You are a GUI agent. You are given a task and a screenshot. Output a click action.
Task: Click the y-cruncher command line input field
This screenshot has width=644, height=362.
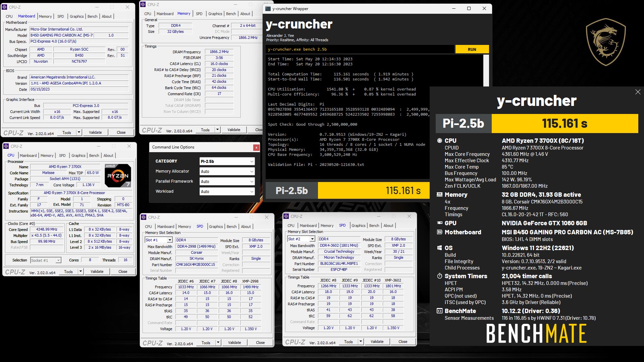pyautogui.click(x=360, y=49)
